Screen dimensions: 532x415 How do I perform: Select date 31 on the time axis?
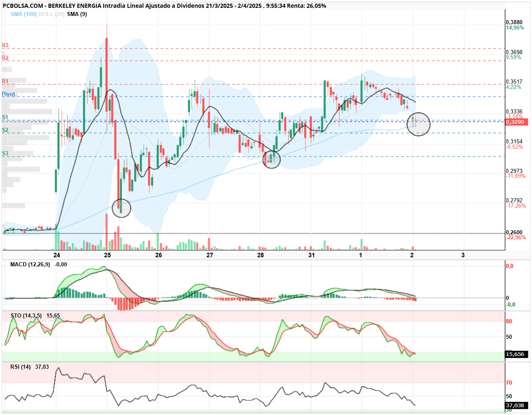click(x=312, y=255)
